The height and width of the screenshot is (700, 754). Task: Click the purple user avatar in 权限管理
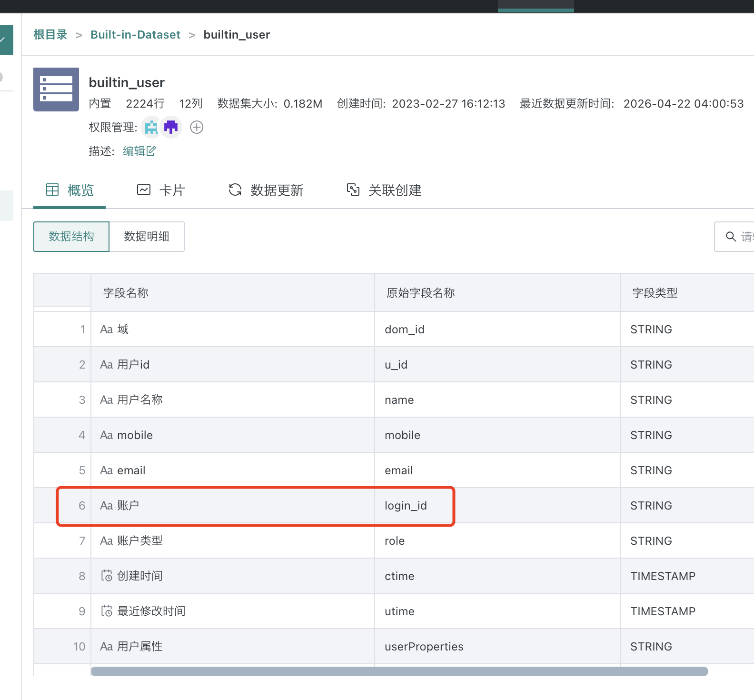click(171, 127)
